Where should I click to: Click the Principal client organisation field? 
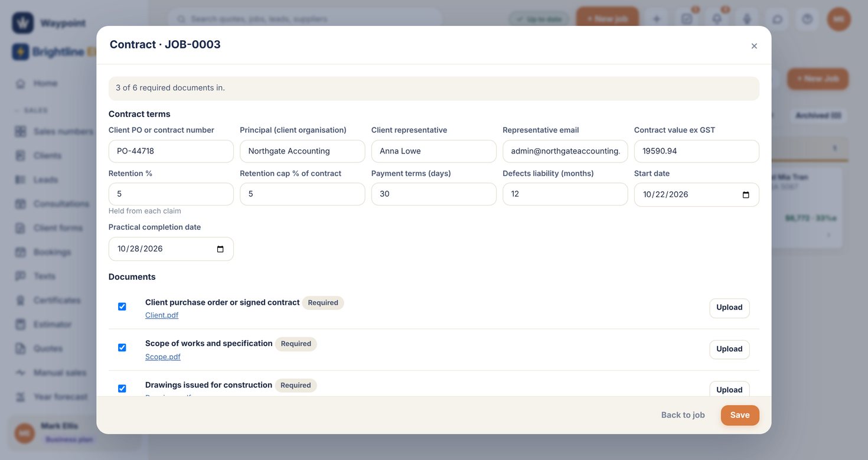click(x=302, y=151)
